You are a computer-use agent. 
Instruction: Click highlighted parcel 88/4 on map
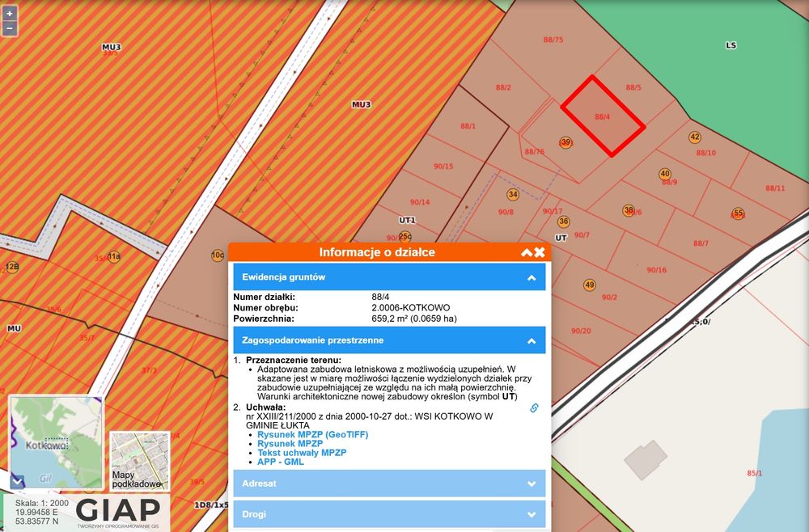pos(603,116)
